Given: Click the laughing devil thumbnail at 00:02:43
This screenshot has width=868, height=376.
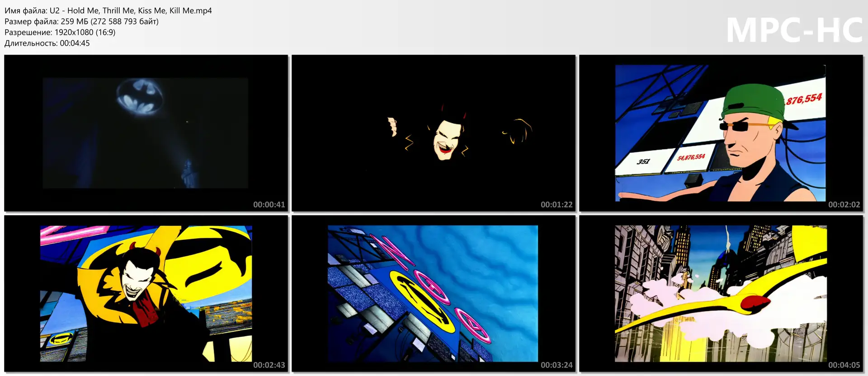Looking at the screenshot, I should coord(146,294).
